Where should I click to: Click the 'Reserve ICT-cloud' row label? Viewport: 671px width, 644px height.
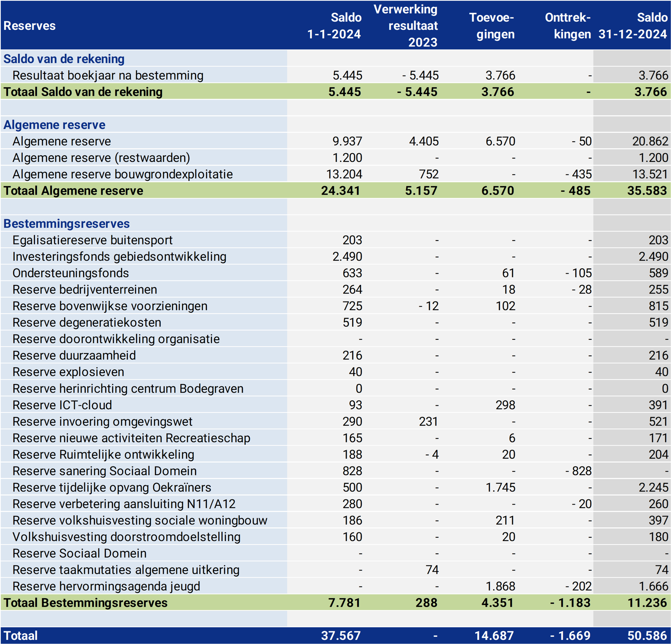click(x=62, y=405)
